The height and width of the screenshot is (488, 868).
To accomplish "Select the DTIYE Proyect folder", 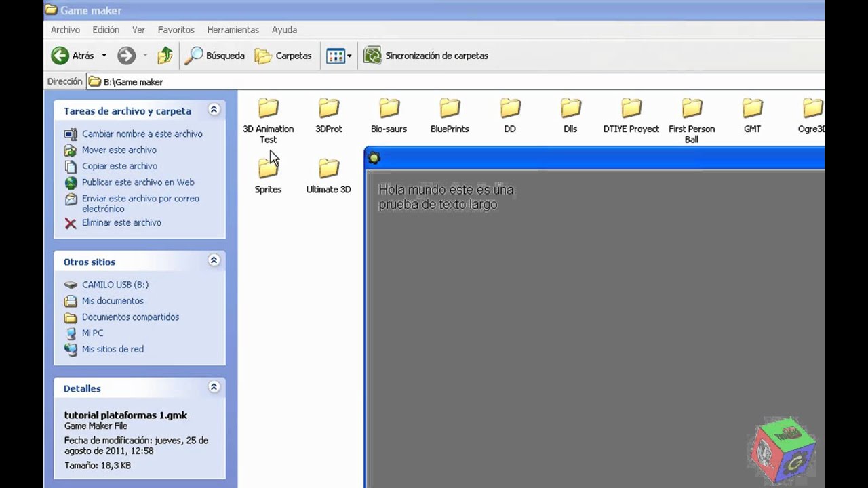I will pyautogui.click(x=631, y=115).
